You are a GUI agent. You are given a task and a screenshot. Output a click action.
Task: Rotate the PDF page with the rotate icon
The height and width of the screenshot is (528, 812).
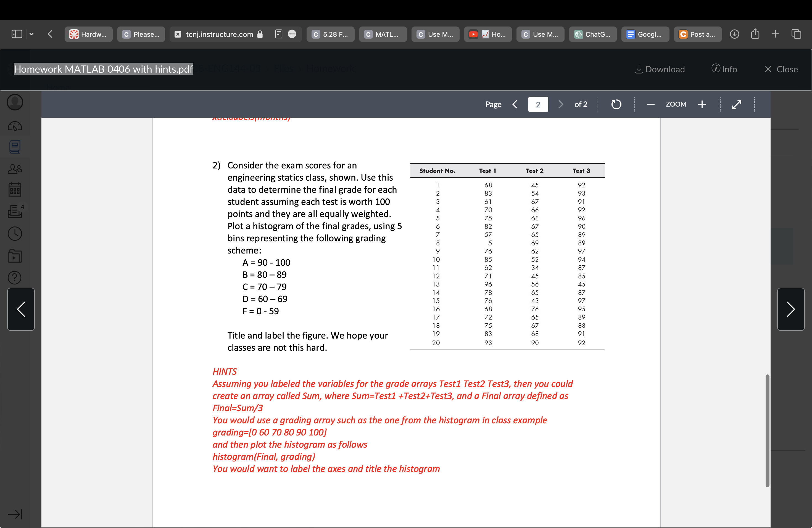click(x=616, y=104)
